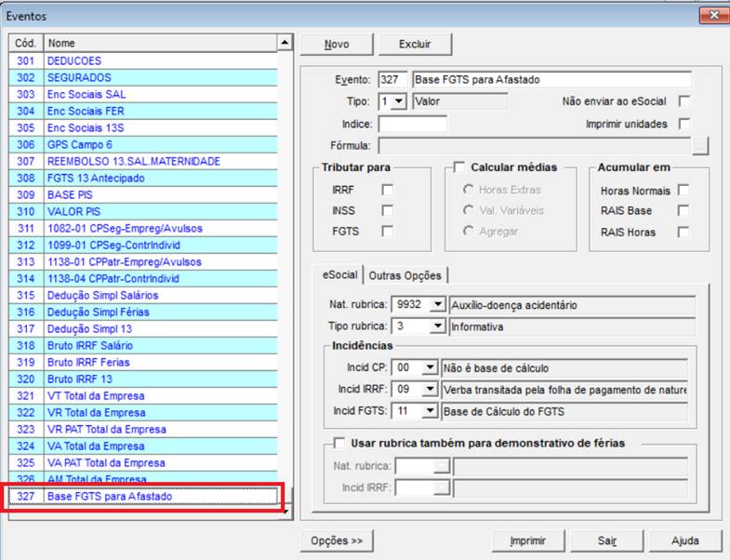Enable 'Calcular médias' checkbox
The height and width of the screenshot is (560, 730).
pos(458,167)
